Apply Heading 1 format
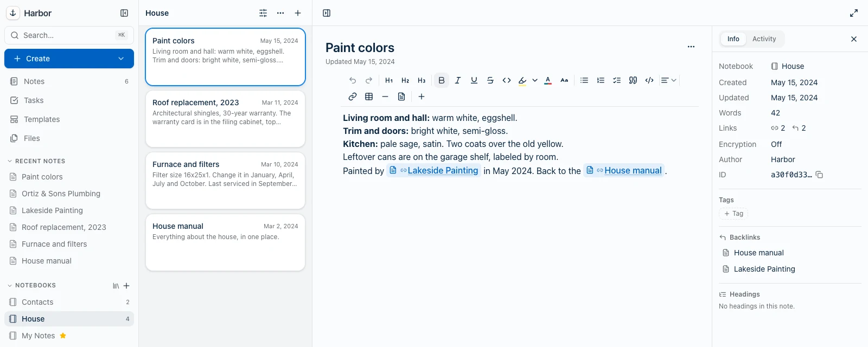 389,80
